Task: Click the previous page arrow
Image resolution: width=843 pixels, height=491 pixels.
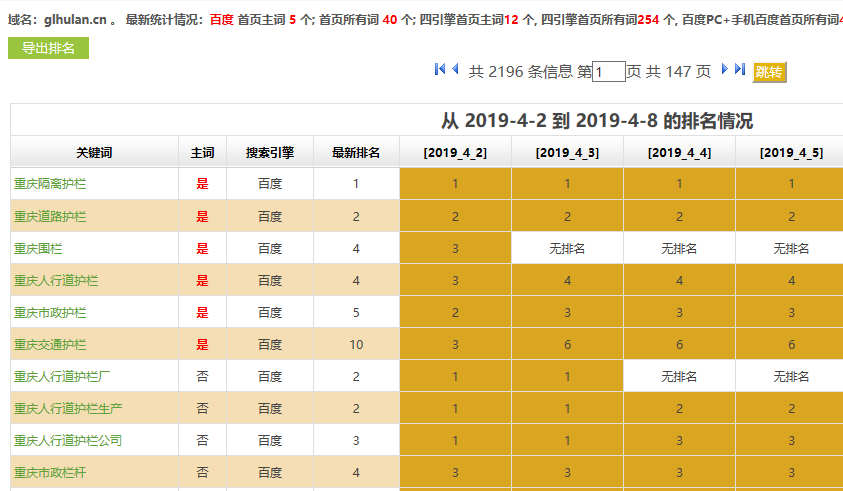Action: pyautogui.click(x=455, y=69)
